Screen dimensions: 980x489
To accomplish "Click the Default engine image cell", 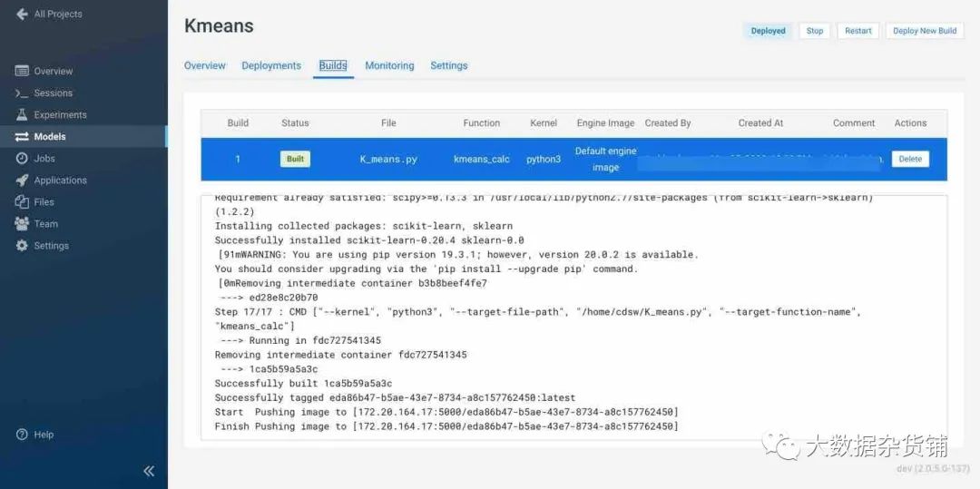I will 605,160.
